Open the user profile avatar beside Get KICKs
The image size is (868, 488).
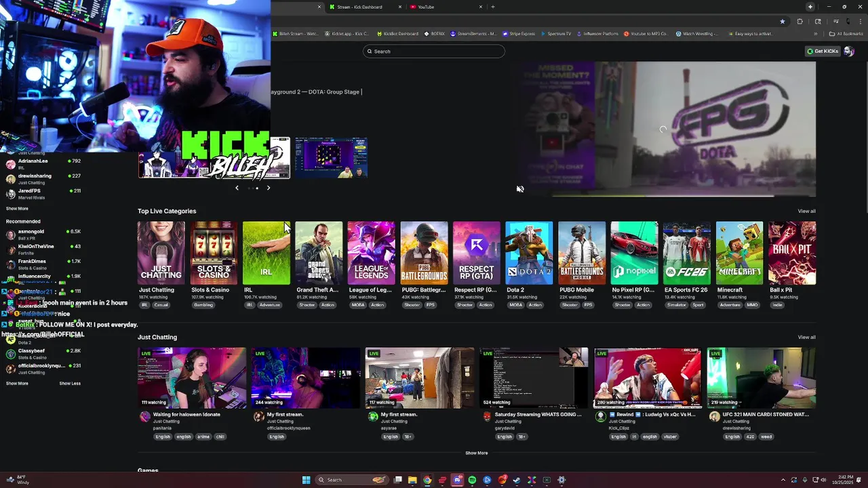pos(848,52)
